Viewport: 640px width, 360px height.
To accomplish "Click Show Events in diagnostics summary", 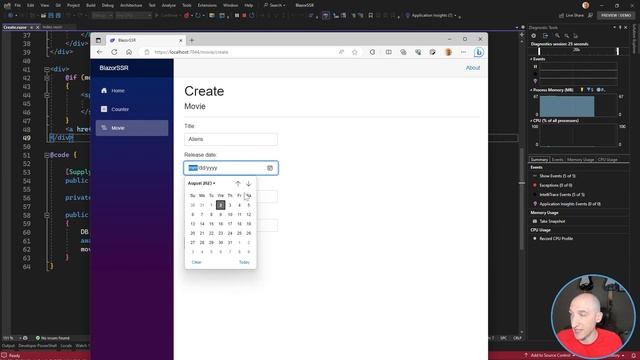I will pos(557,176).
